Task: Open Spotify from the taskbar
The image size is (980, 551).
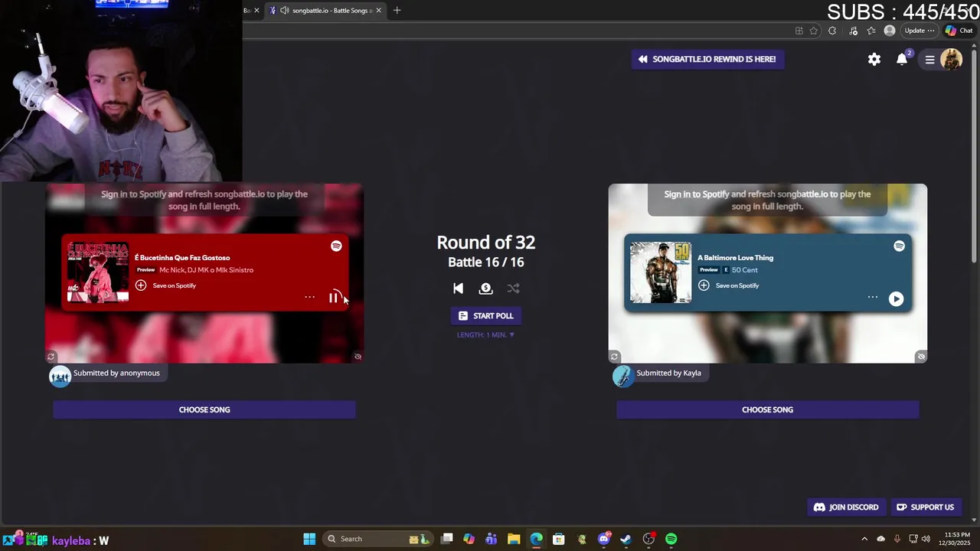Action: tap(671, 539)
